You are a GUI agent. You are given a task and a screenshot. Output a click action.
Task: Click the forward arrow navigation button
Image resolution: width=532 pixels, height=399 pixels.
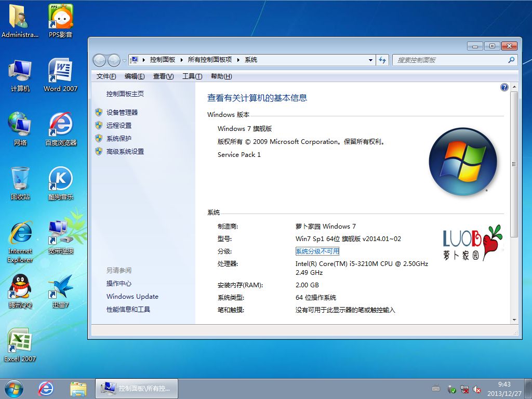coord(114,60)
